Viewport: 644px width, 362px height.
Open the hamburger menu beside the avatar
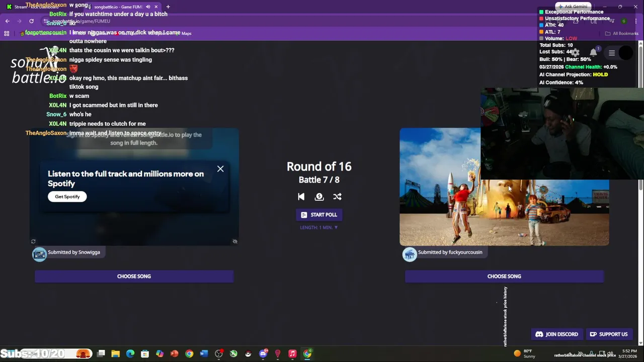[612, 53]
